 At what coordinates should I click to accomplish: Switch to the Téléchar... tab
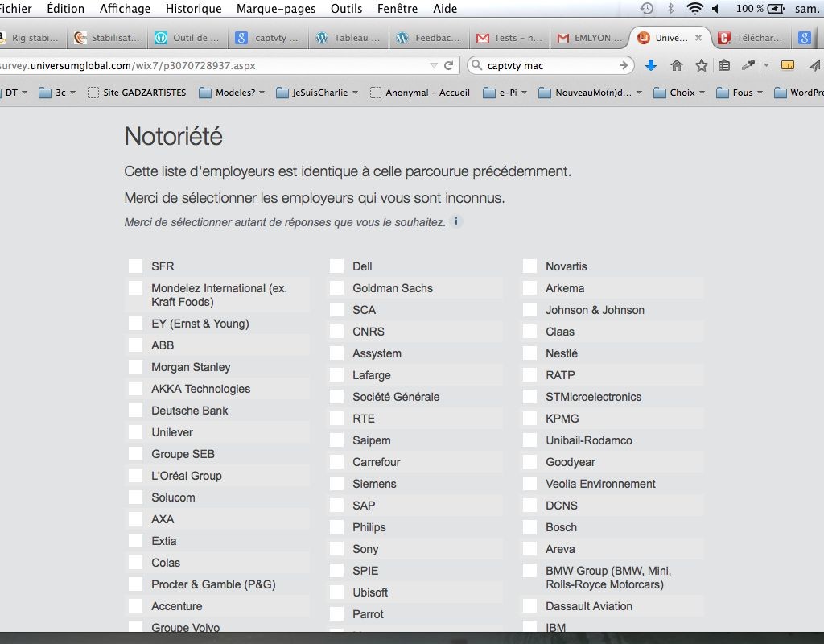(752, 38)
